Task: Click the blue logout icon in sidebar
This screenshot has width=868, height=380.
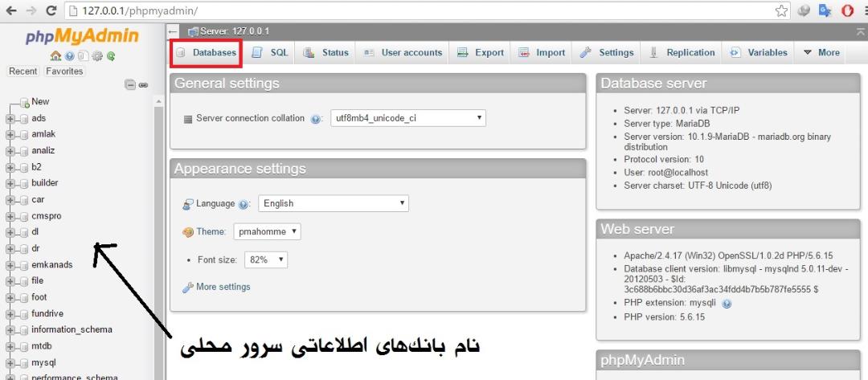Action: [69, 56]
